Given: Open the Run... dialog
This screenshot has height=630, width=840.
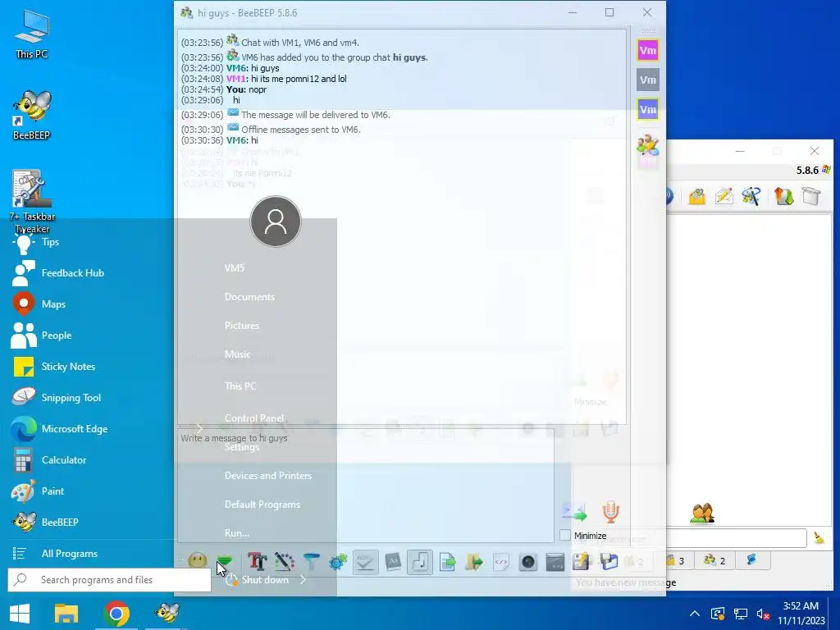Looking at the screenshot, I should pyautogui.click(x=237, y=533).
